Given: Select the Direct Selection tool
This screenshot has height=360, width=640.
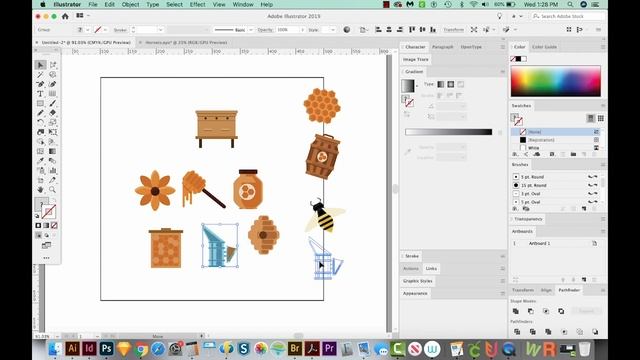Looking at the screenshot, I should point(53,65).
